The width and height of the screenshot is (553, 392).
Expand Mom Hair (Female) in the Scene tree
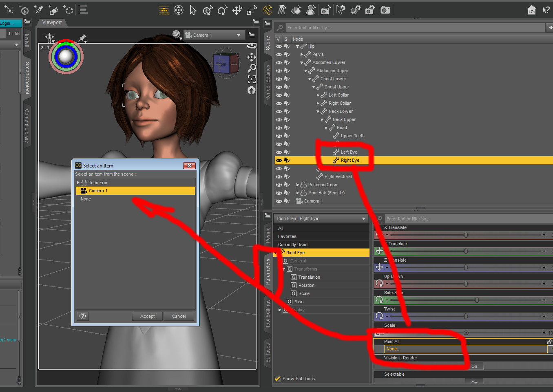pos(298,193)
